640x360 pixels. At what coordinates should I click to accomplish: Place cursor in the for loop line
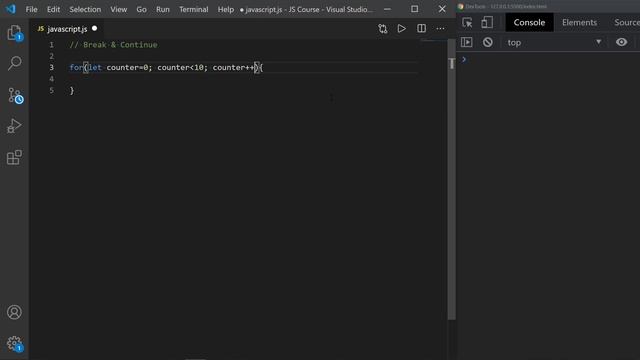click(x=166, y=67)
